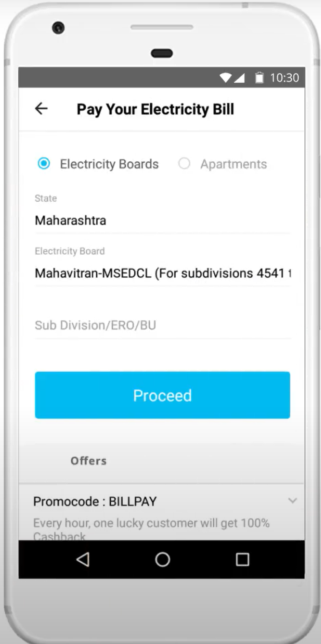The width and height of the screenshot is (321, 644).
Task: Tap the Wi-Fi status icon
Action: tap(225, 77)
